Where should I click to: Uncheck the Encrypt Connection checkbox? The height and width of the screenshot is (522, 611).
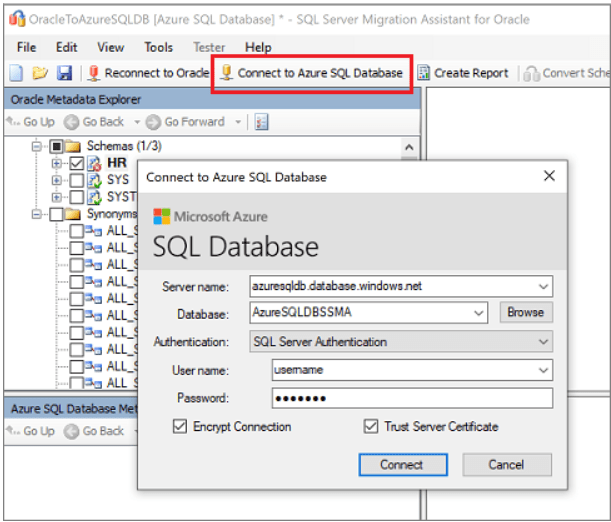pos(180,427)
